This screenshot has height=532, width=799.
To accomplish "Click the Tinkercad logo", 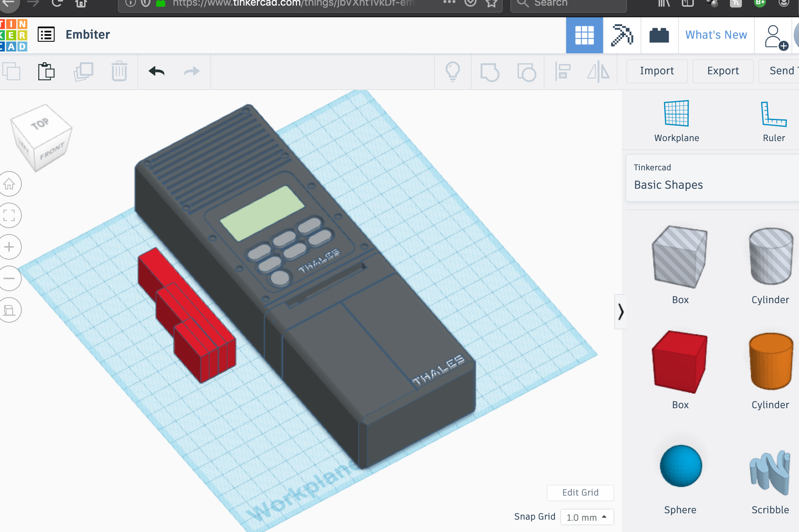I will (14, 35).
